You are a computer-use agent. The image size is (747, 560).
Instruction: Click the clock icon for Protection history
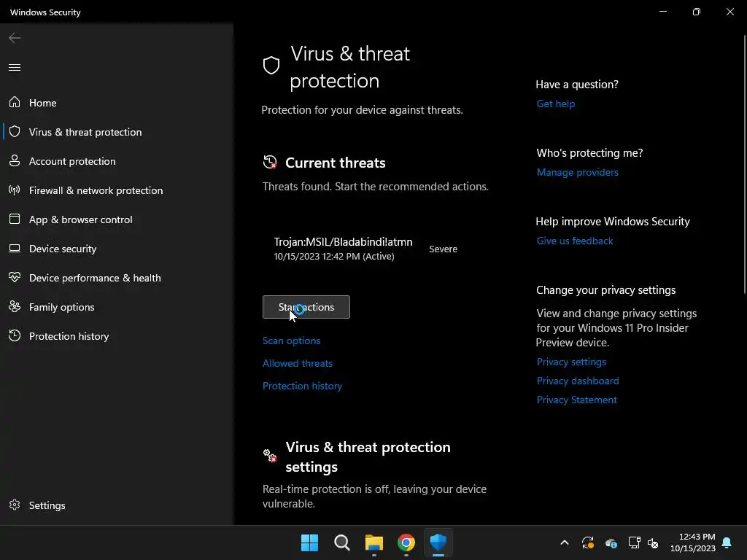(x=15, y=335)
